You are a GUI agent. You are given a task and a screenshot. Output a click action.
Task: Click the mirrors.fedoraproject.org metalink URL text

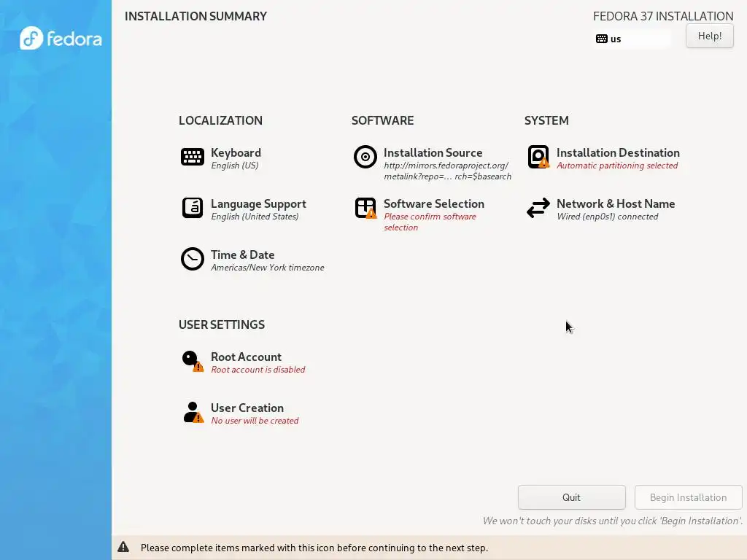click(447, 171)
